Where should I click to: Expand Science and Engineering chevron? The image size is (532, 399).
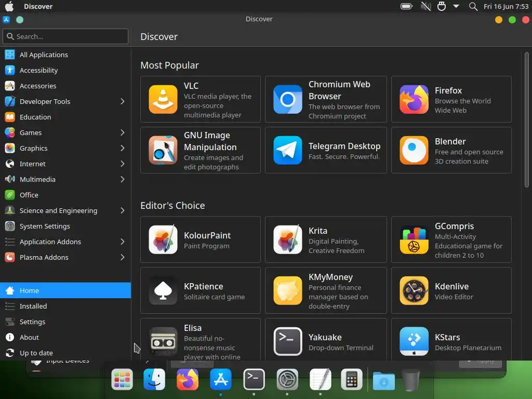[x=123, y=211]
